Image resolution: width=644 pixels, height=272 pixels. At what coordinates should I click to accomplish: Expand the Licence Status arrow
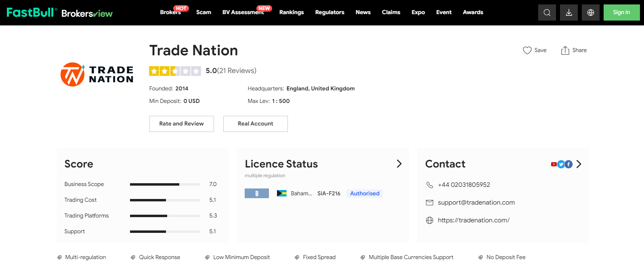[399, 163]
